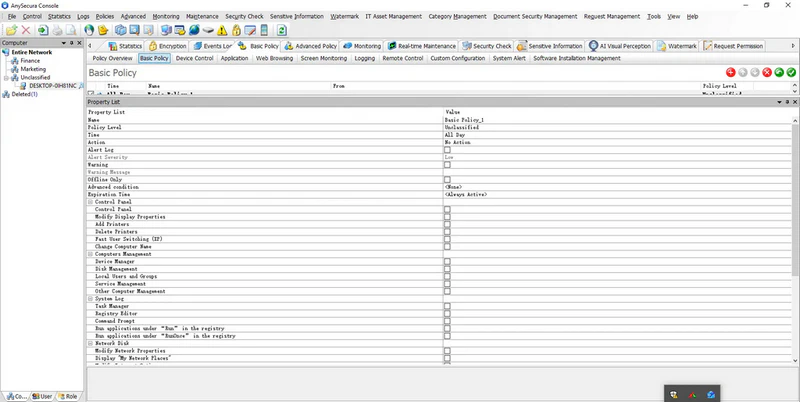Collapse the Control Panel property group
800x402 pixels.
click(x=90, y=202)
